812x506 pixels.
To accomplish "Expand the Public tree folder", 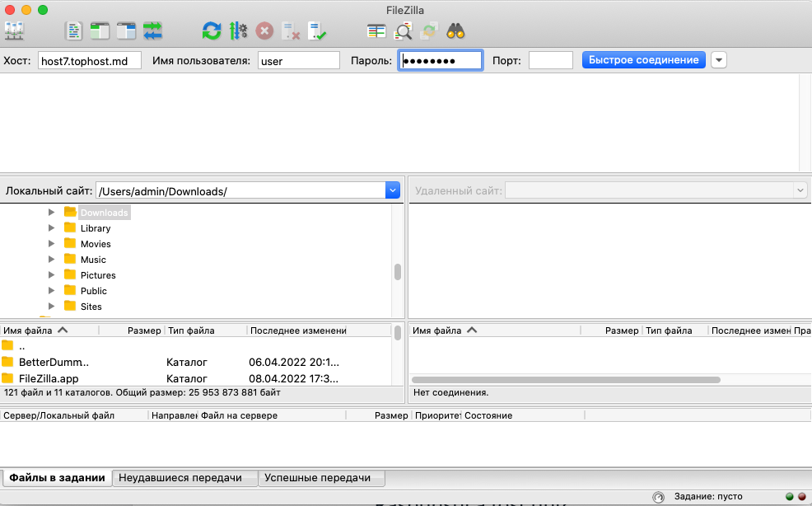I will pyautogui.click(x=51, y=290).
